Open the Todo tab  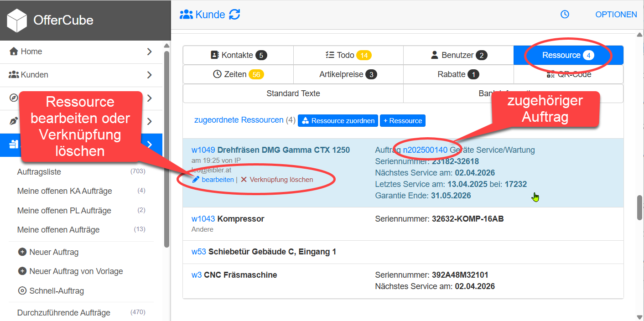[348, 55]
